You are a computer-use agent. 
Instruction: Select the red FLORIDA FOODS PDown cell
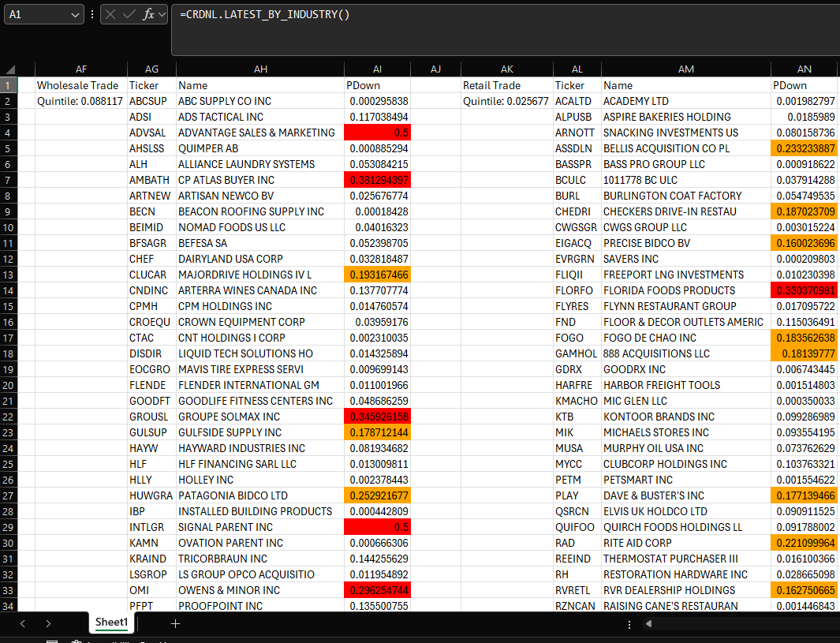[805, 290]
